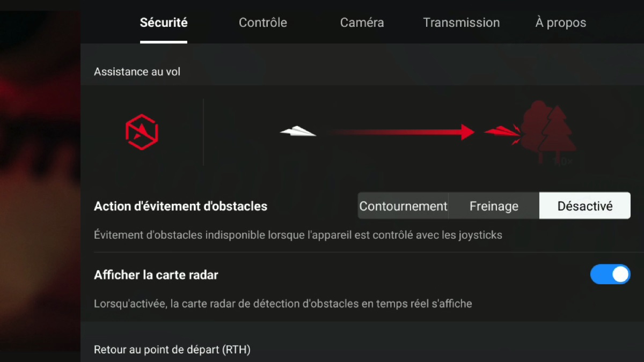644x362 pixels.
Task: Click the blurred camera view beside the settings panel
Action: (40, 181)
